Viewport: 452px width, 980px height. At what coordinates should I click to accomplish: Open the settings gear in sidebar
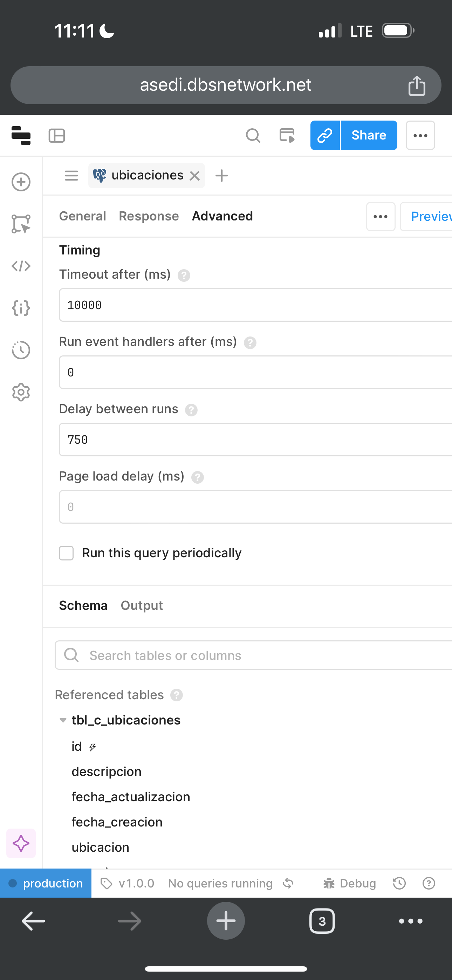pos(21,392)
